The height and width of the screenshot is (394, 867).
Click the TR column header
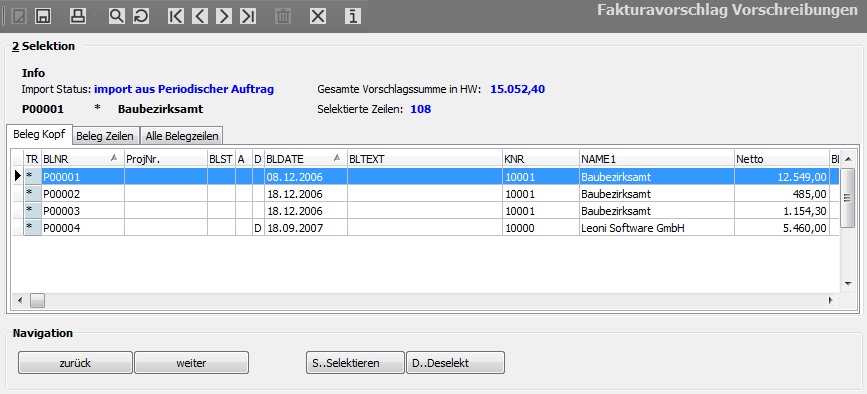click(x=32, y=159)
